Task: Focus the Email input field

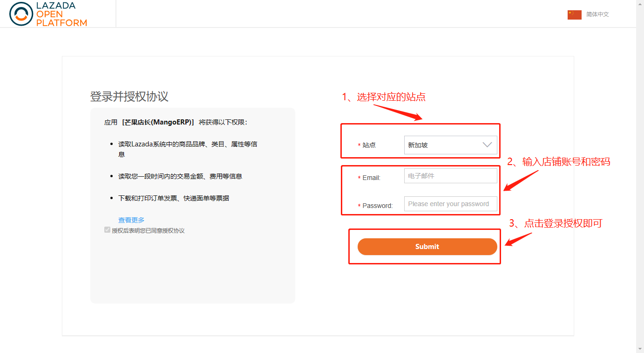Action: (450, 176)
